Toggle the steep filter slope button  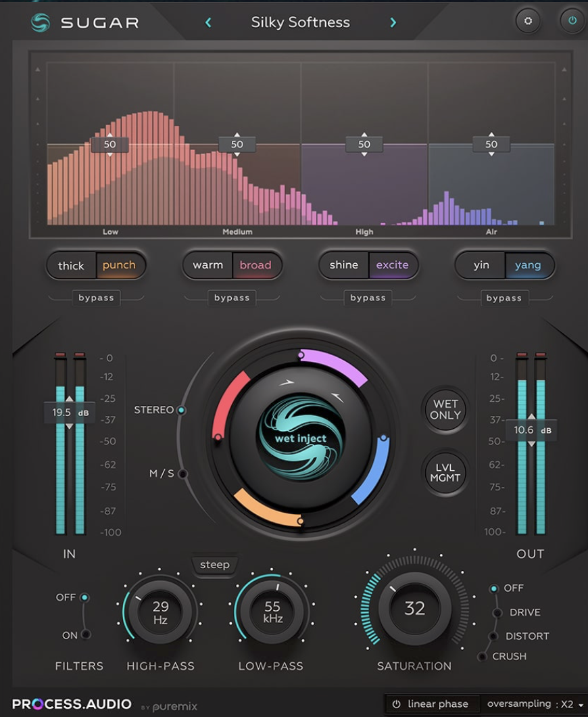point(215,565)
